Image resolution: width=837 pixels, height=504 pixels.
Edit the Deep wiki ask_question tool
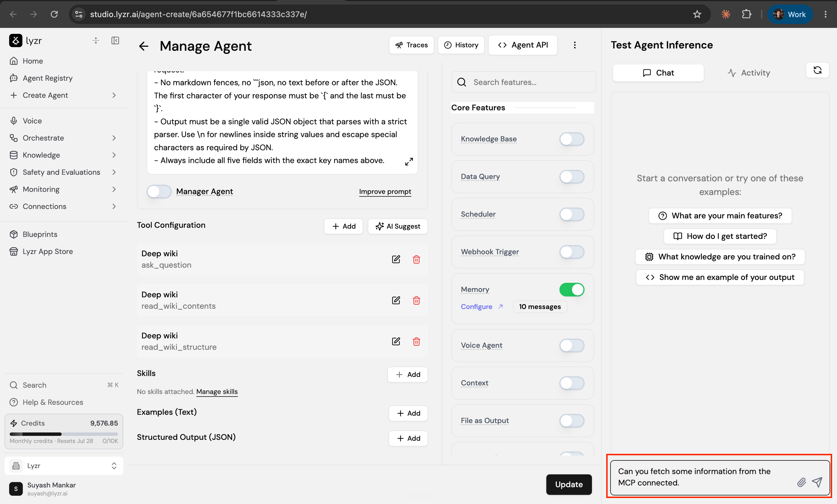coord(396,259)
